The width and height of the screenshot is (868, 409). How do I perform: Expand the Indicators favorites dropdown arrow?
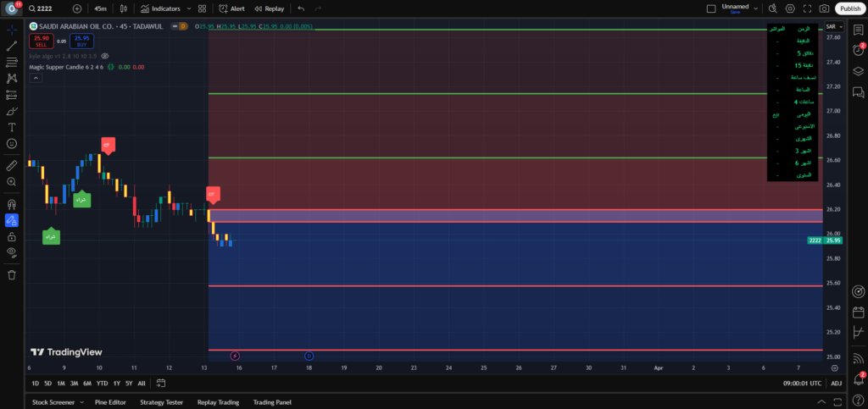pyautogui.click(x=189, y=8)
